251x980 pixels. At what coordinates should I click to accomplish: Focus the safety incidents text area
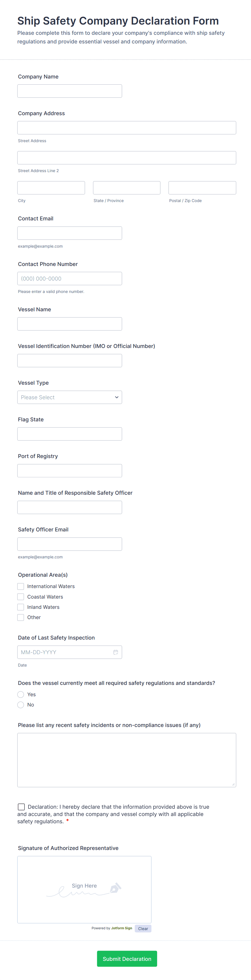127,760
